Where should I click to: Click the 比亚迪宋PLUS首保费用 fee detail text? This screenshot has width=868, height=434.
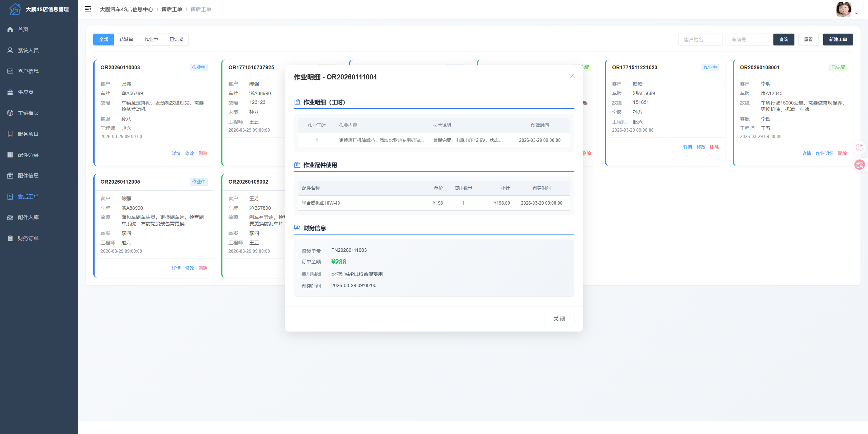[357, 274]
